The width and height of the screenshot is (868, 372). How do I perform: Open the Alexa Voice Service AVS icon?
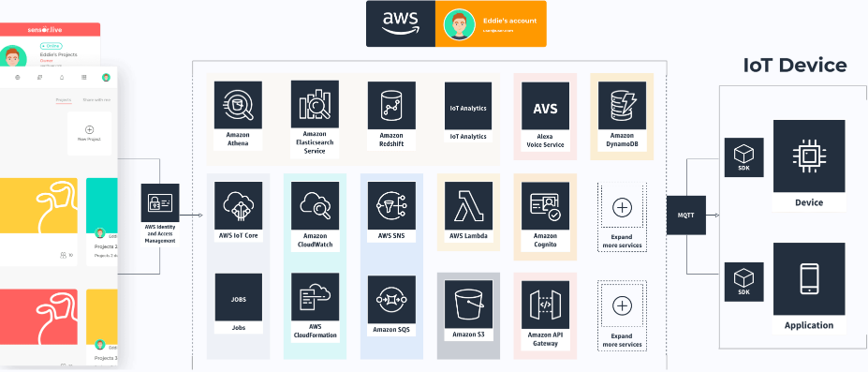[x=545, y=106]
